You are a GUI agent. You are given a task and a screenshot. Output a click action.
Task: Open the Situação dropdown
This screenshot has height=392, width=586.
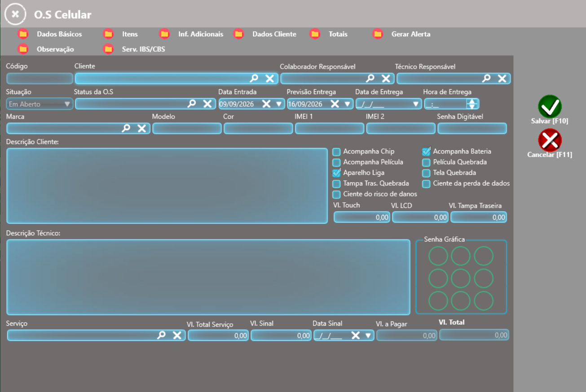(x=40, y=104)
